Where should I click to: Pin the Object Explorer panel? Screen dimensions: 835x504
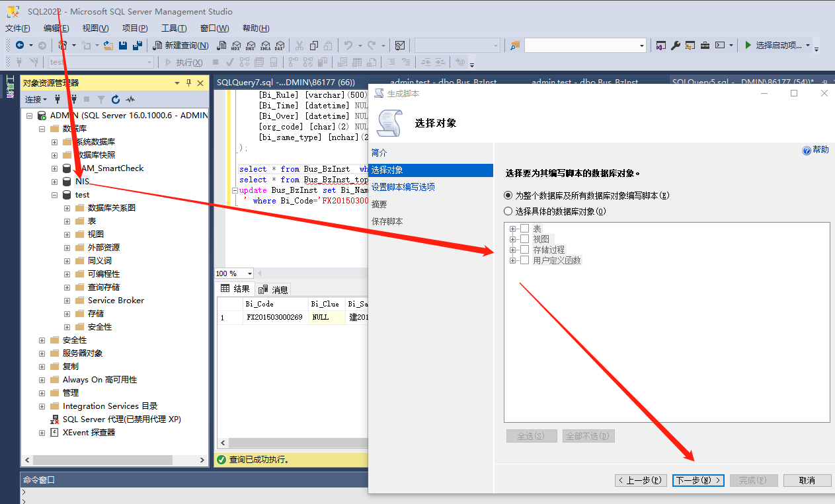[x=188, y=83]
